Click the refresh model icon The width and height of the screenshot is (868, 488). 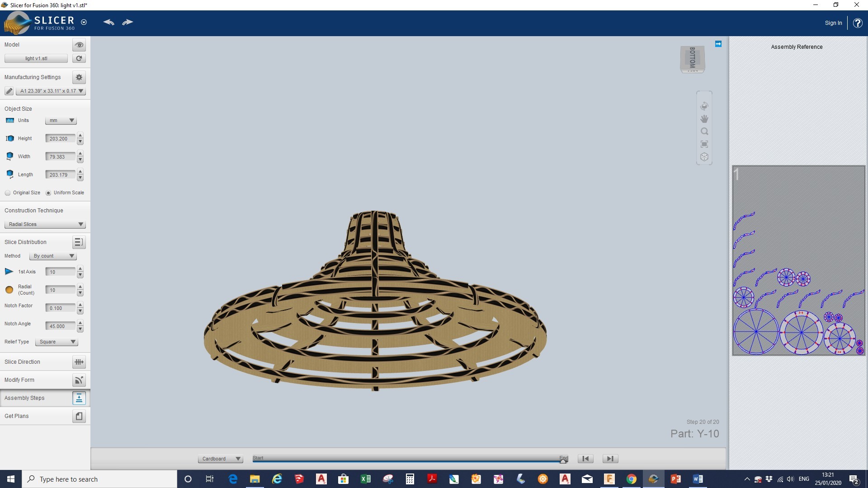point(78,58)
